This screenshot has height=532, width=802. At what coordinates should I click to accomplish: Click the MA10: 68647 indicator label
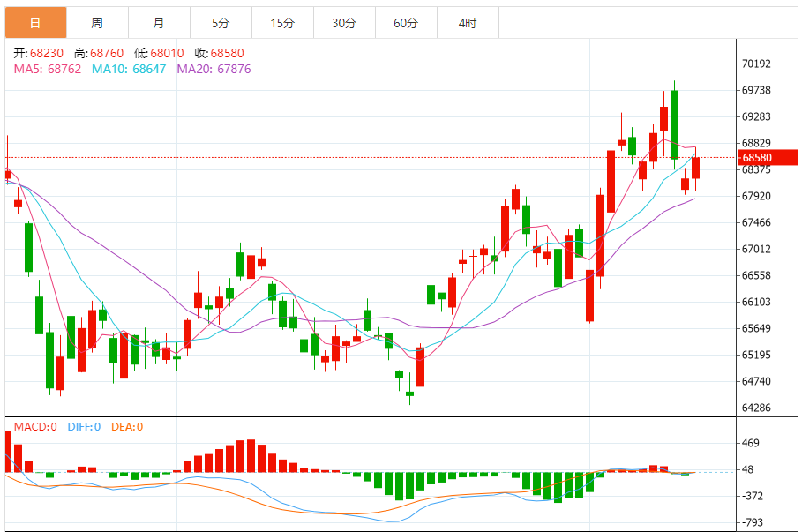(x=129, y=69)
